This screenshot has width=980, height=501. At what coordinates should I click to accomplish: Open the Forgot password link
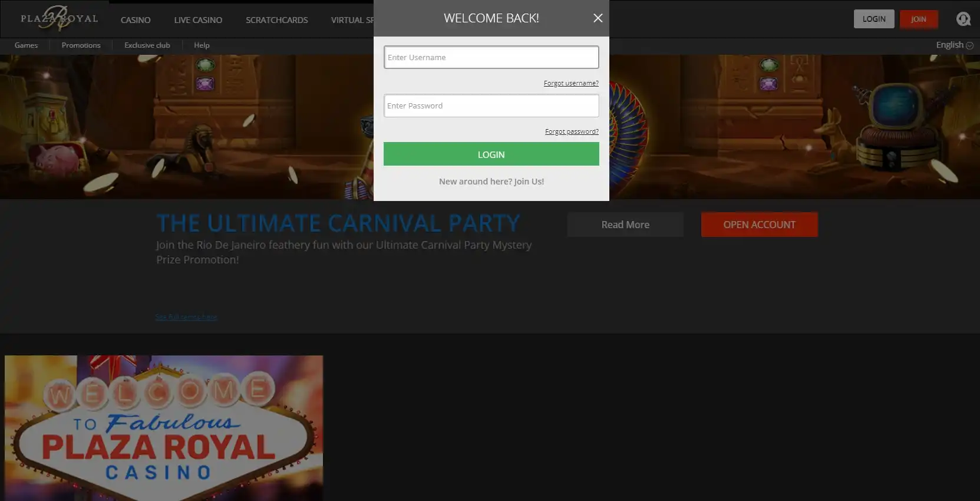click(x=571, y=131)
